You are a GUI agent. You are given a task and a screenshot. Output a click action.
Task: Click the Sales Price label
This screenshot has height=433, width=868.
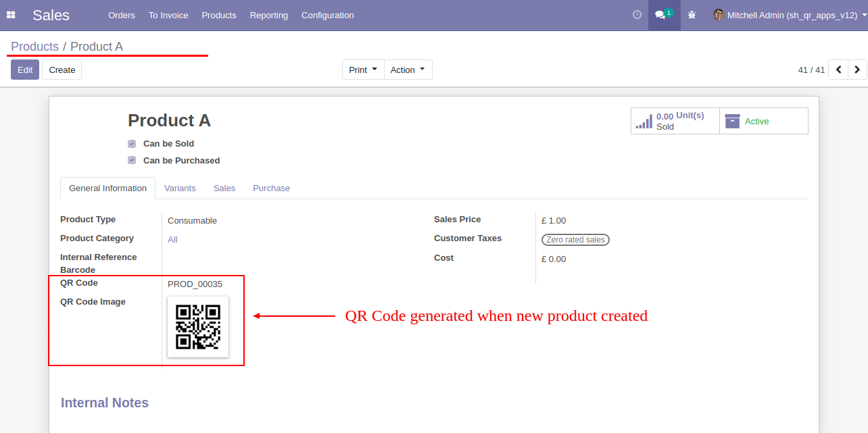458,220
